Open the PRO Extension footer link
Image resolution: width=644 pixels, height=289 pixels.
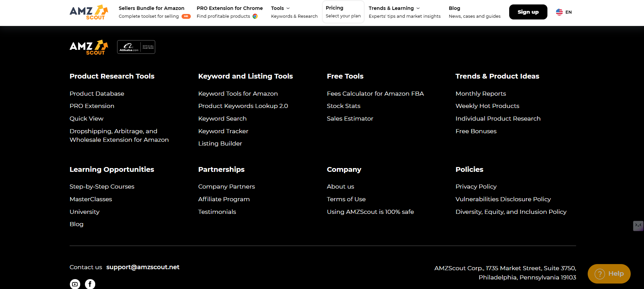tap(92, 106)
